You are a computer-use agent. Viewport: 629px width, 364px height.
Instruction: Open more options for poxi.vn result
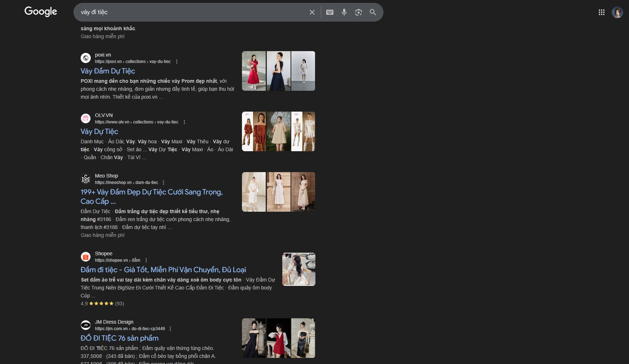click(x=177, y=62)
